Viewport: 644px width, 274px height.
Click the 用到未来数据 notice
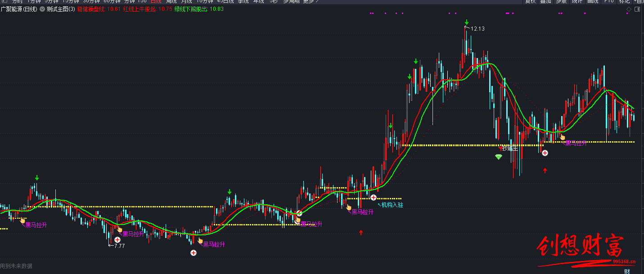[x=16, y=266]
